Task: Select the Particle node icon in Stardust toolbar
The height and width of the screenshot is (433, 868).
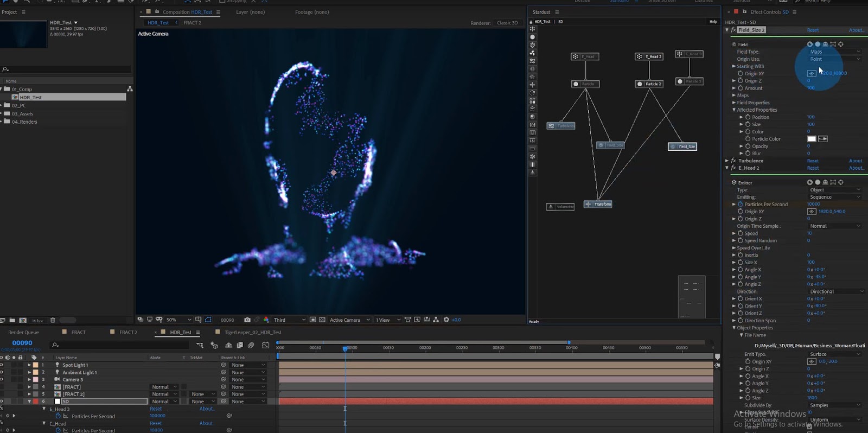Action: click(x=532, y=37)
